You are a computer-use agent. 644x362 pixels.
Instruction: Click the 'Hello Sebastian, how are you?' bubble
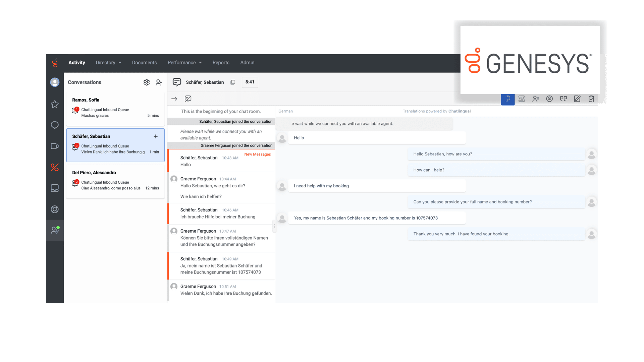point(496,154)
